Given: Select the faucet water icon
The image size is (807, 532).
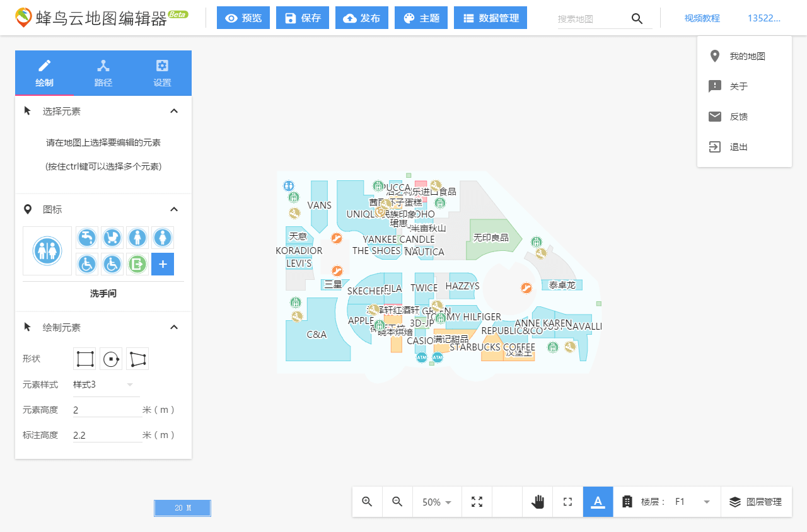Looking at the screenshot, I should [x=87, y=238].
